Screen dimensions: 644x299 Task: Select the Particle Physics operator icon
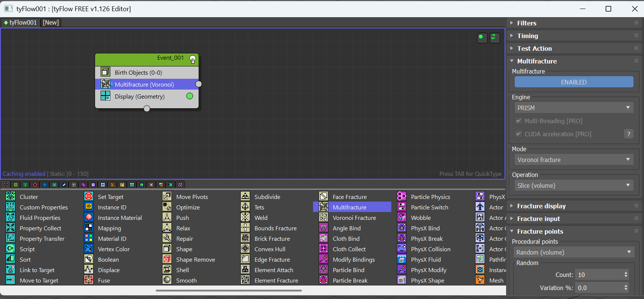point(402,196)
